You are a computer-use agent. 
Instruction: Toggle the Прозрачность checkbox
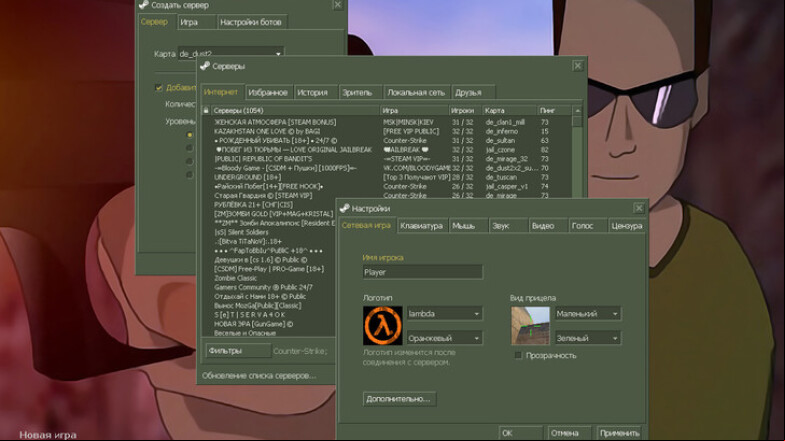click(x=518, y=355)
